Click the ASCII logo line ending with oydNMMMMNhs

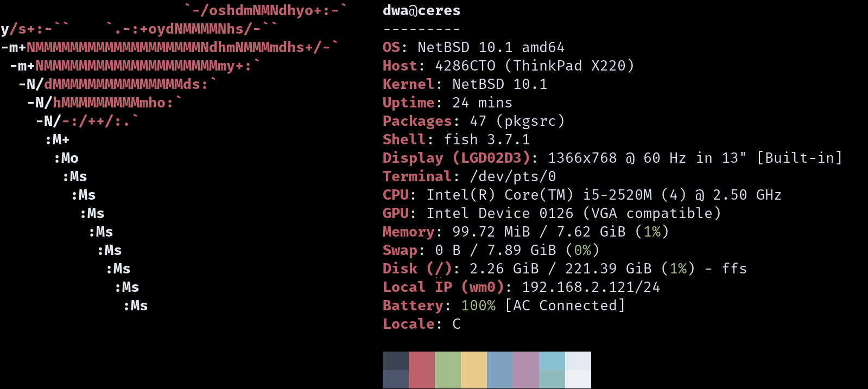click(x=139, y=29)
